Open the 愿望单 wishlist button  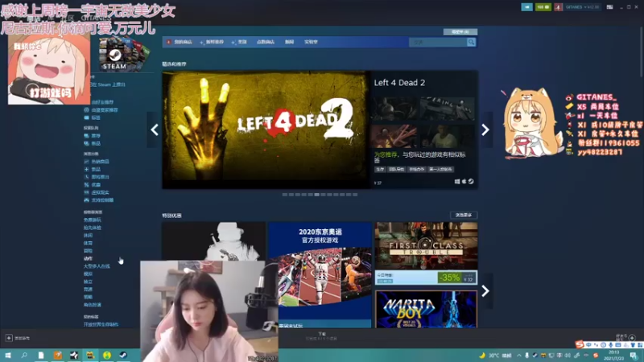pos(460,31)
